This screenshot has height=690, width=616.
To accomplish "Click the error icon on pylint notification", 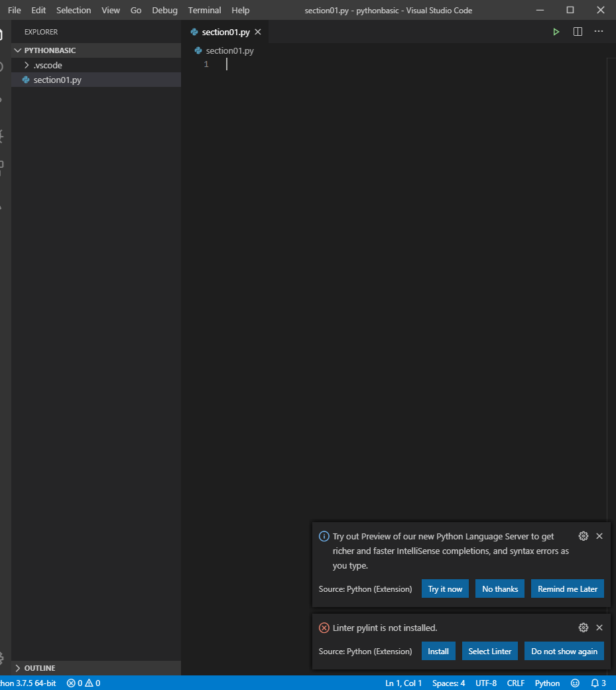I will (x=324, y=628).
